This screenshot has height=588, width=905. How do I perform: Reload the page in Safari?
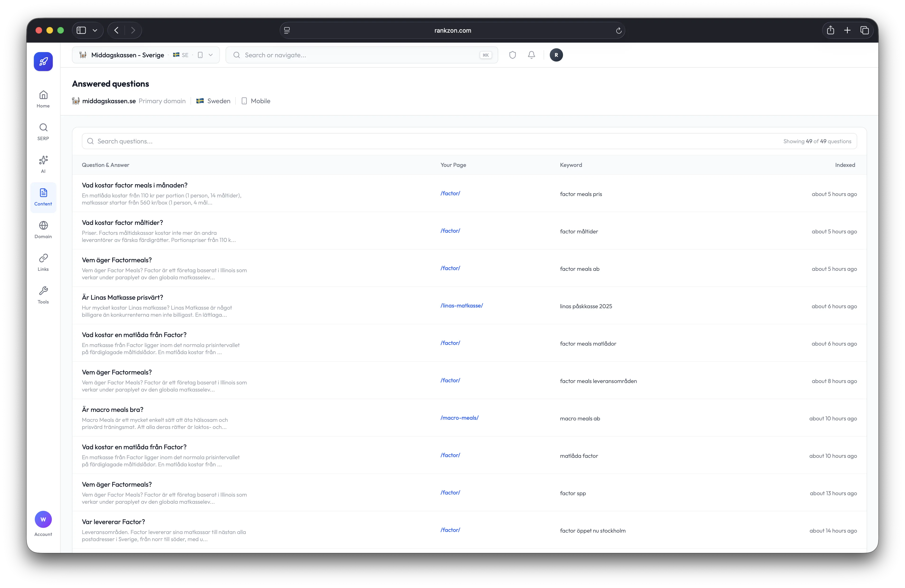[x=619, y=31]
